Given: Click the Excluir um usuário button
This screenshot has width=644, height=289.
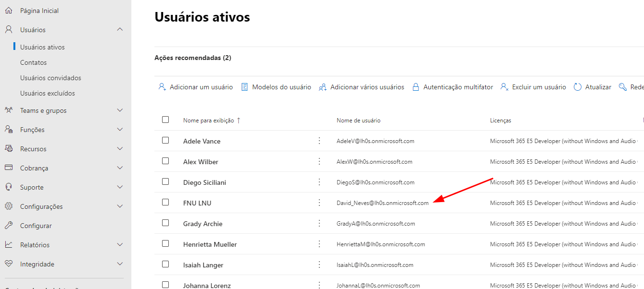Looking at the screenshot, I should [x=533, y=87].
